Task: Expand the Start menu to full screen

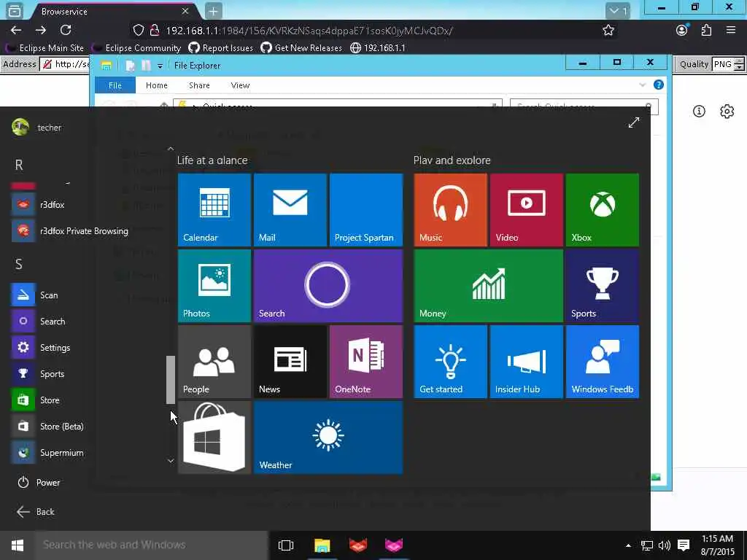Action: (634, 122)
